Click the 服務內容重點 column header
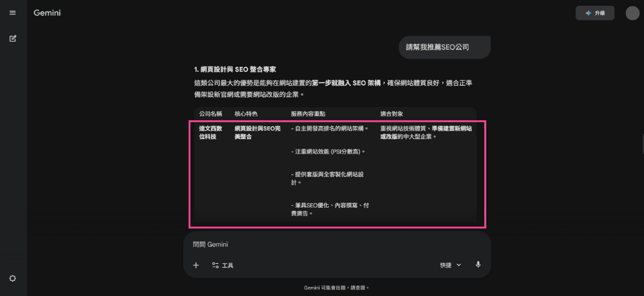This screenshot has height=296, width=644. click(308, 114)
